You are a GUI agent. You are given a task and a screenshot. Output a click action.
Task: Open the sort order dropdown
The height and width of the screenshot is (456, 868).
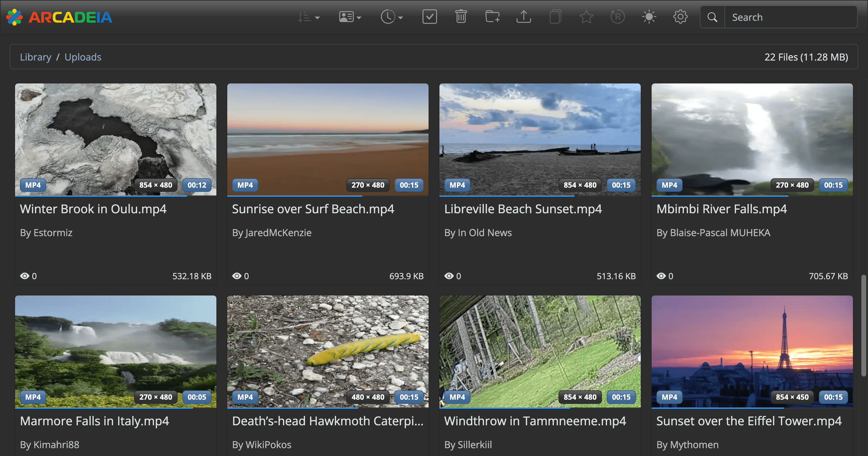308,17
